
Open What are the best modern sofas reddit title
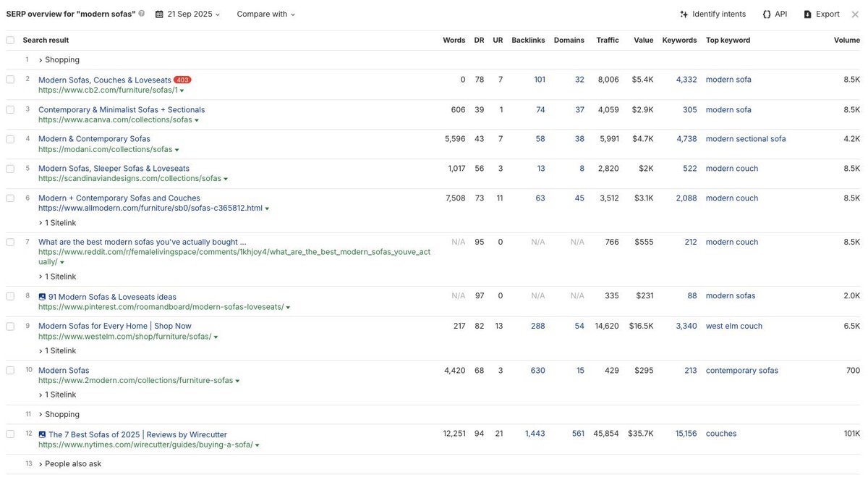[x=142, y=243]
